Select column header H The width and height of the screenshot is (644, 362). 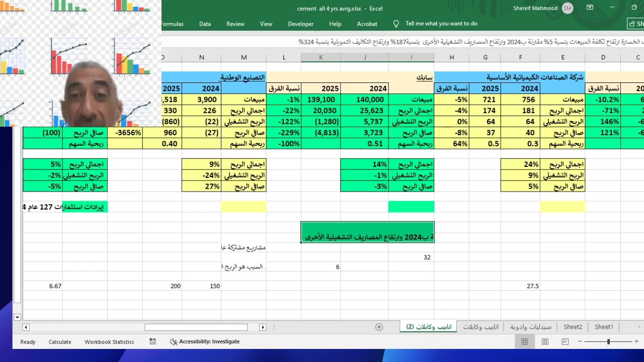tap(452, 57)
